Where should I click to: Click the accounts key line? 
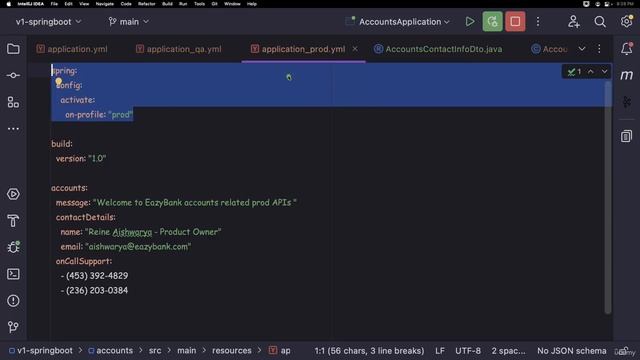[69, 188]
